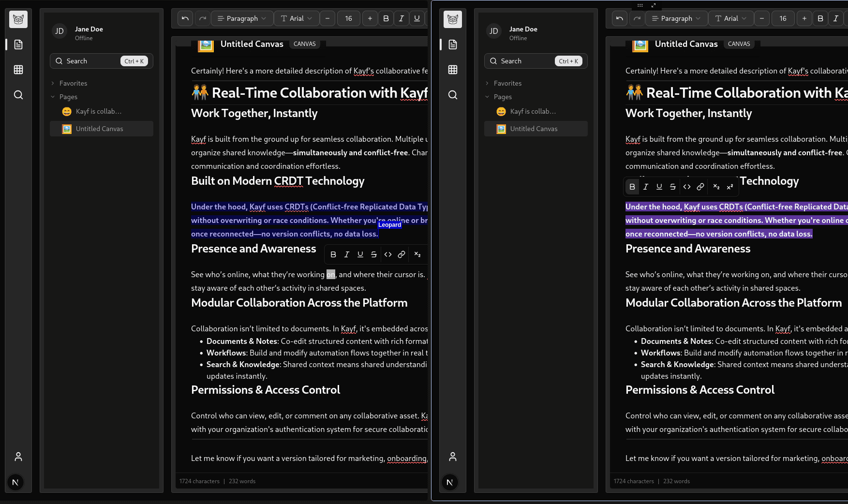Screen dimensions: 848x504
Task: Toggle underline in left window floating format bar
Action: (x=360, y=254)
